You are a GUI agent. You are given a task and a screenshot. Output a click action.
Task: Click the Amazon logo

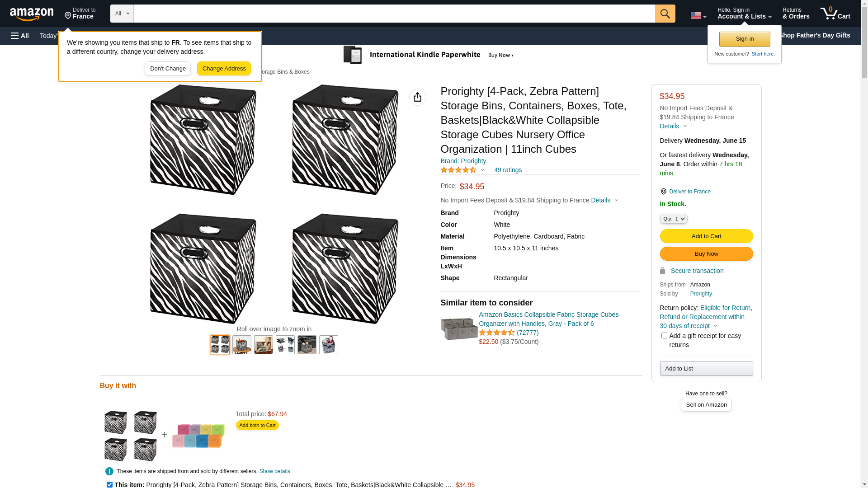click(x=32, y=14)
